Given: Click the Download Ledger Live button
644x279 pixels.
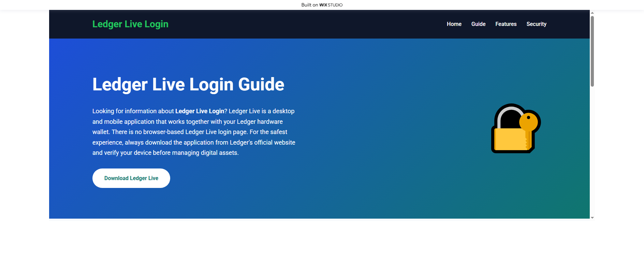Looking at the screenshot, I should (131, 178).
